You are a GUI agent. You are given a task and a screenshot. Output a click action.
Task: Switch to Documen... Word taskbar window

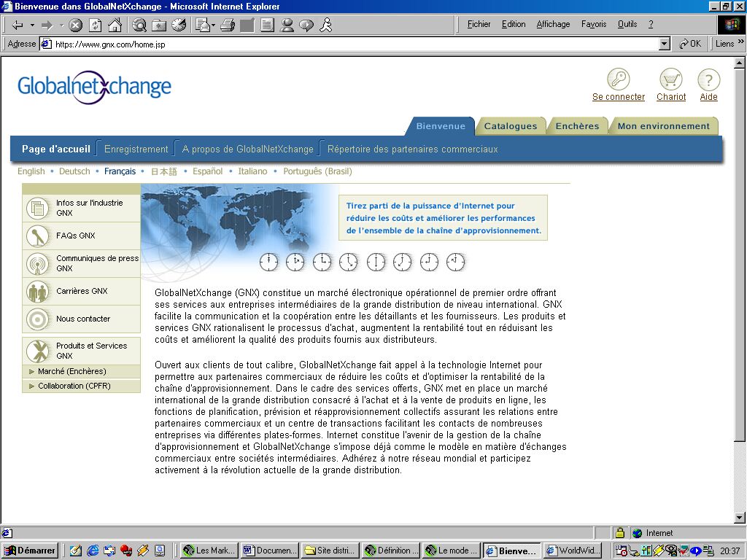pyautogui.click(x=270, y=551)
